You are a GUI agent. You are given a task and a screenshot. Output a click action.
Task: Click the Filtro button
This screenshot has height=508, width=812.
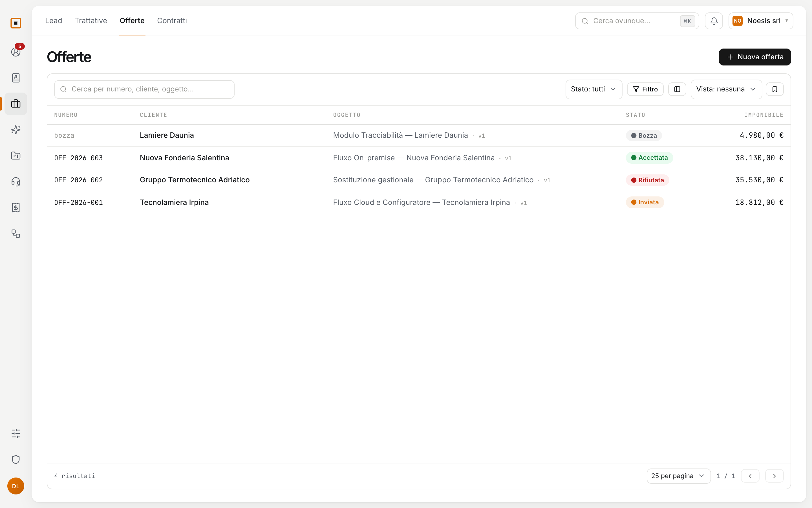tap(645, 89)
